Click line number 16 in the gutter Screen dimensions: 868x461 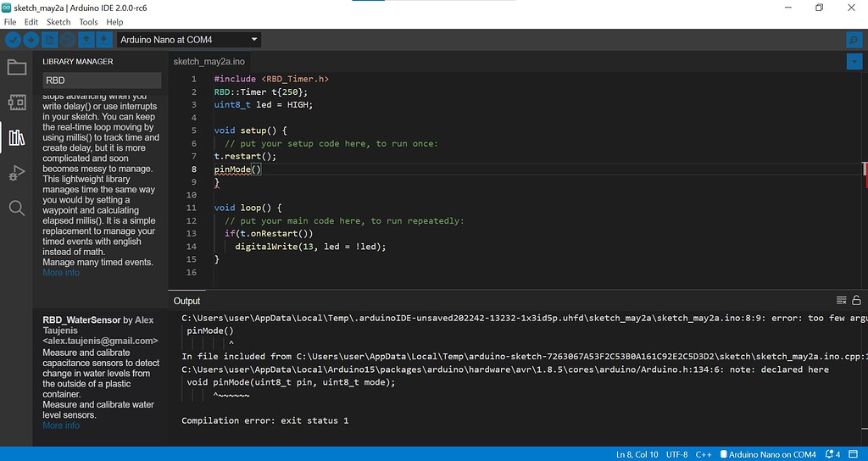tap(191, 272)
